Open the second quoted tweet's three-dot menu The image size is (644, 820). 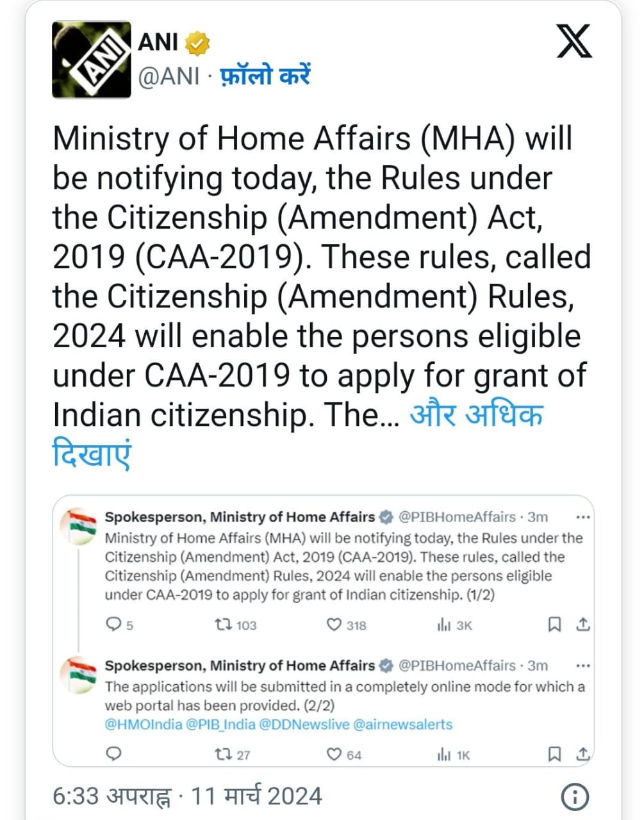click(x=582, y=666)
